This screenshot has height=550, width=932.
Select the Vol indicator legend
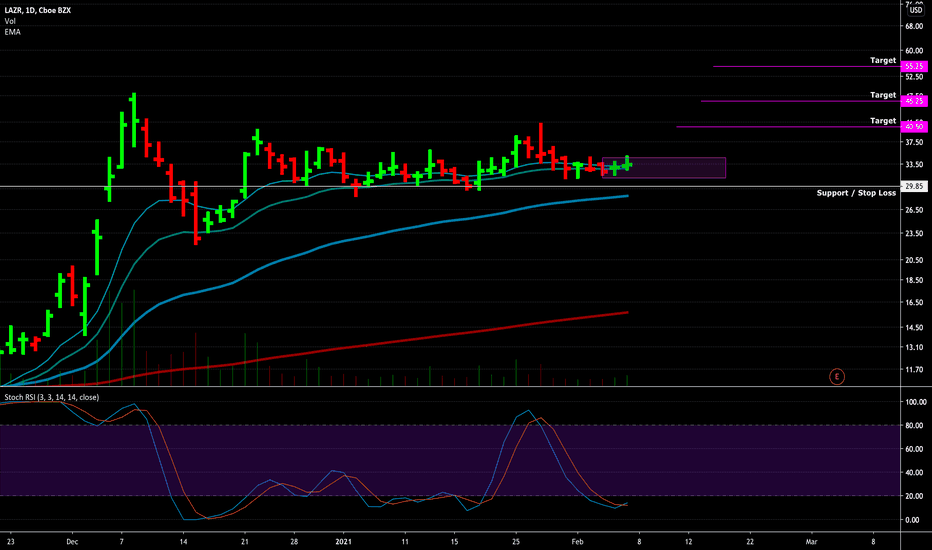point(10,21)
